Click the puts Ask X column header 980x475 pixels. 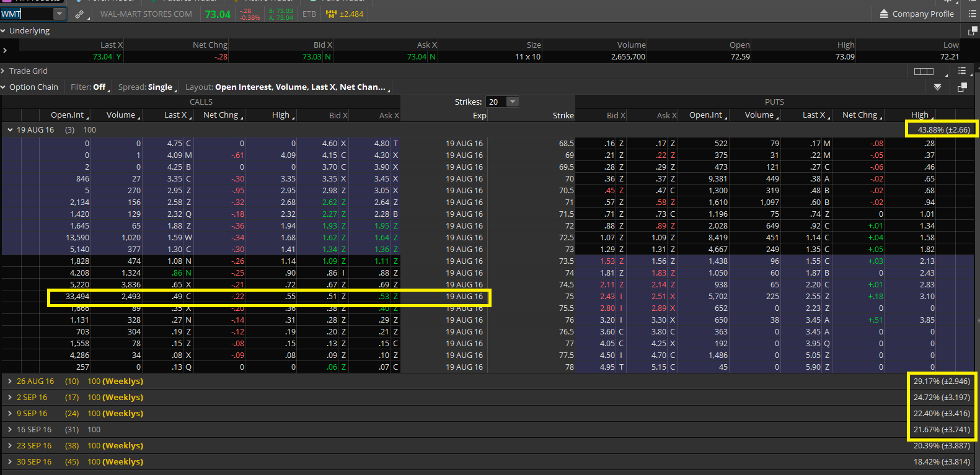coord(666,115)
